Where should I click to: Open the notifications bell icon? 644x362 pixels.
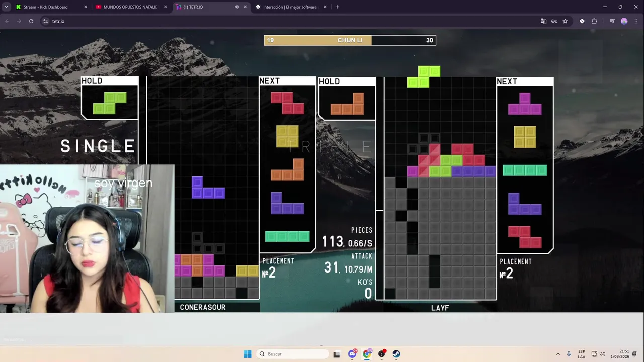click(636, 354)
